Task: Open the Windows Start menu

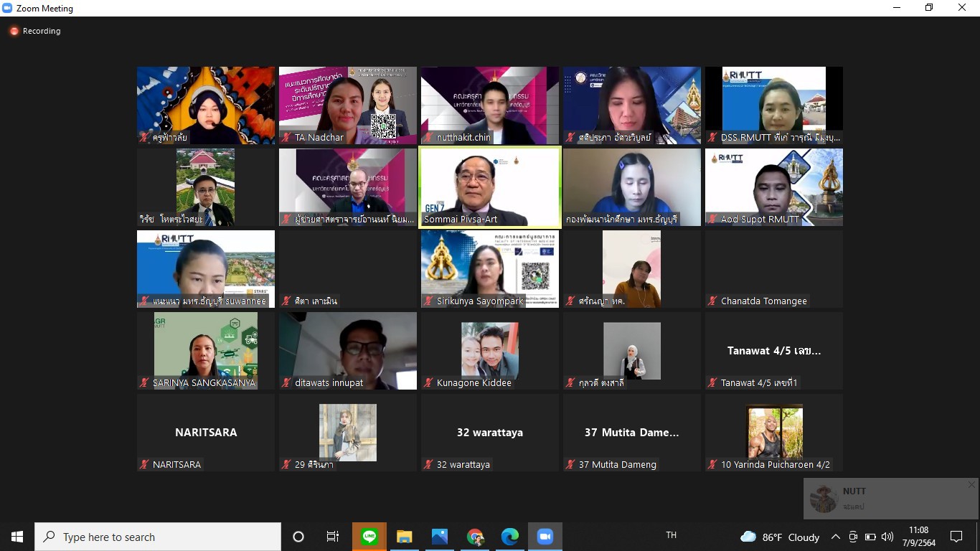Action: [17, 537]
